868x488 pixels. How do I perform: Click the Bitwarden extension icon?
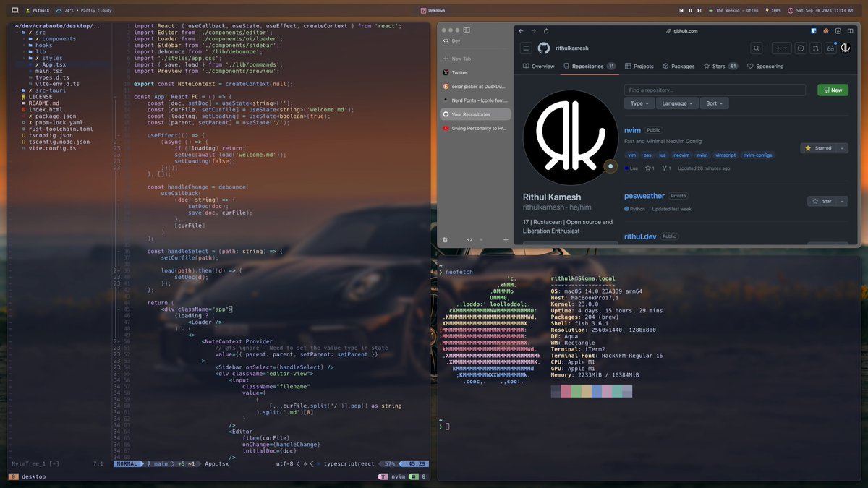coord(814,31)
